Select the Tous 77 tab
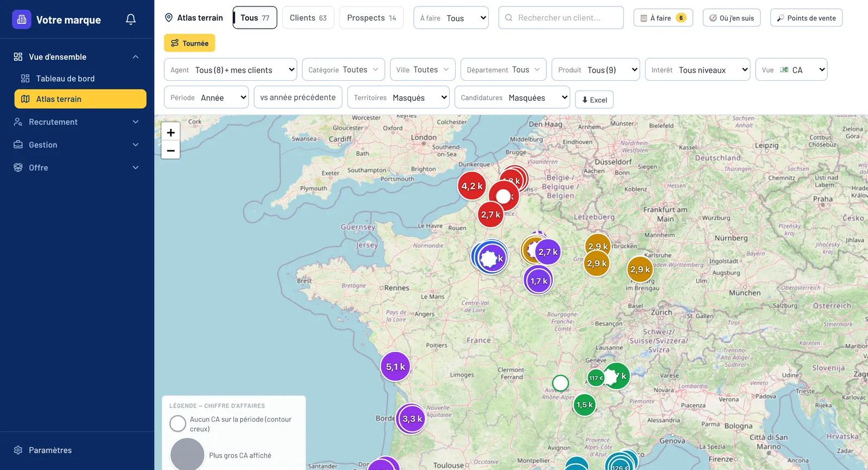Viewport: 868px width, 470px height. (x=255, y=18)
